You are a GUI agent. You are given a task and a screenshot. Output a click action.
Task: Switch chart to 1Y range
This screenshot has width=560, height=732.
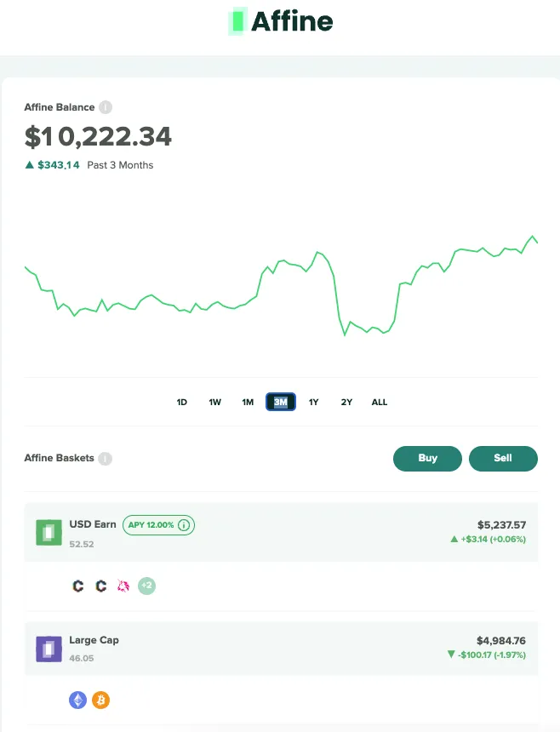pyautogui.click(x=313, y=402)
